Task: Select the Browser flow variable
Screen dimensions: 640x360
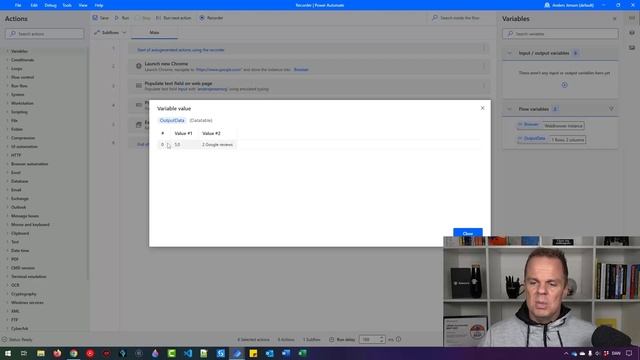Action: [551, 125]
